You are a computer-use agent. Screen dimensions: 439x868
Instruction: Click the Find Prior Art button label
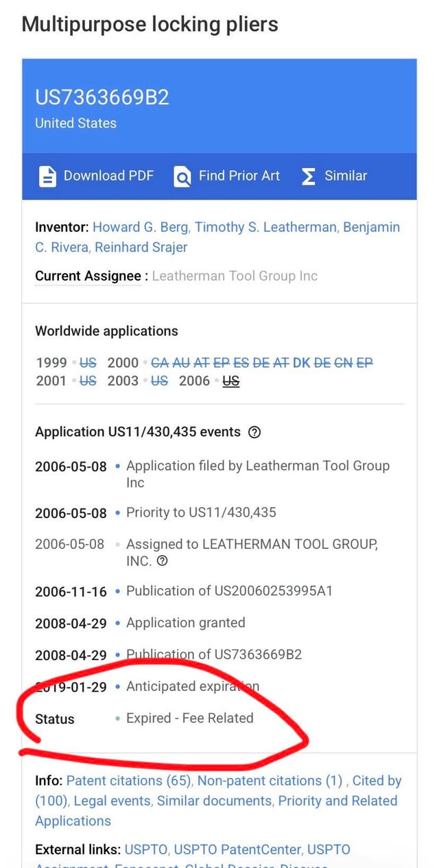point(239,176)
